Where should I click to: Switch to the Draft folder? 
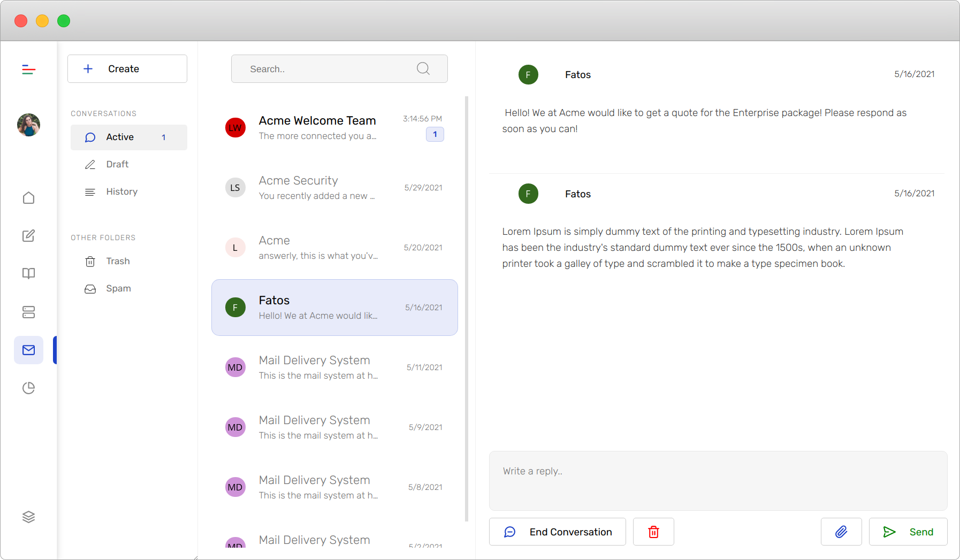click(x=117, y=164)
